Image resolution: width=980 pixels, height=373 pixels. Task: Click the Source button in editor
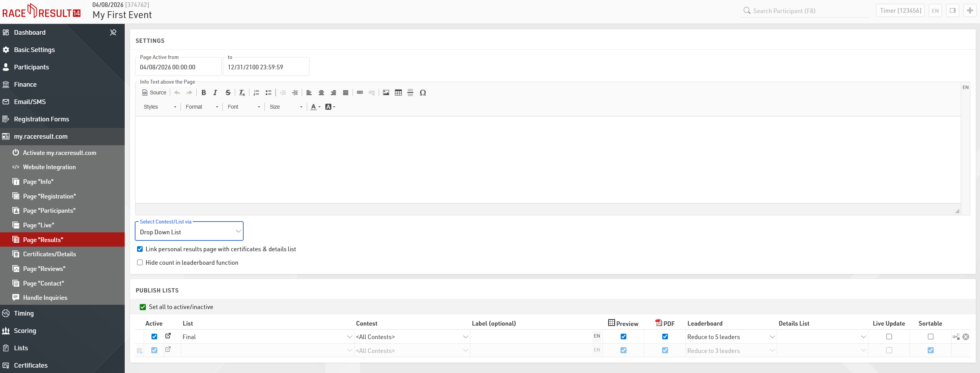(154, 92)
